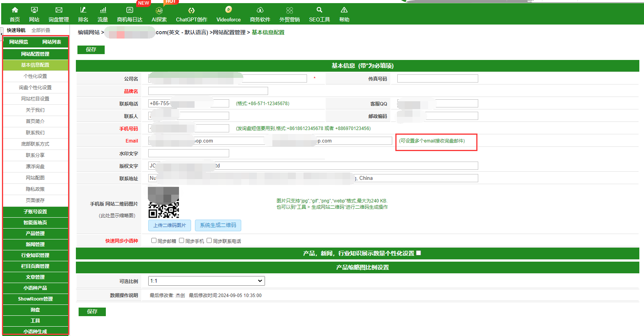The width and height of the screenshot is (644, 336).
Task: Expand the 栏目页面管理 section
Action: click(x=35, y=266)
